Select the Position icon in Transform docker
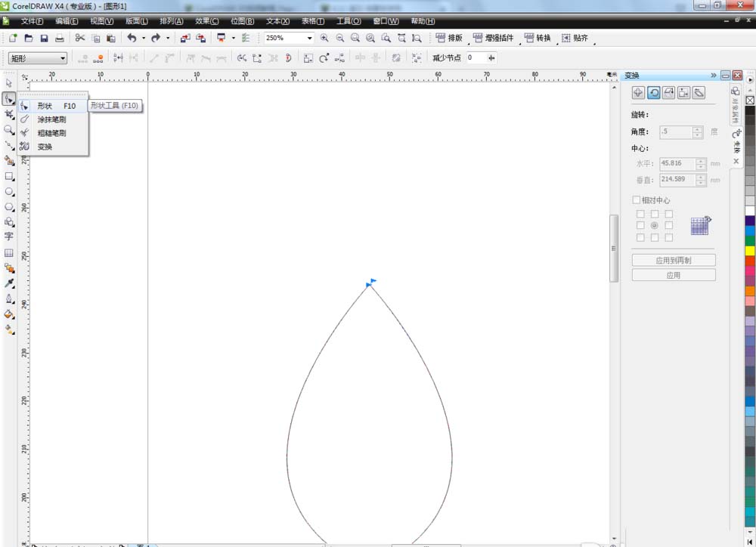 coord(637,91)
